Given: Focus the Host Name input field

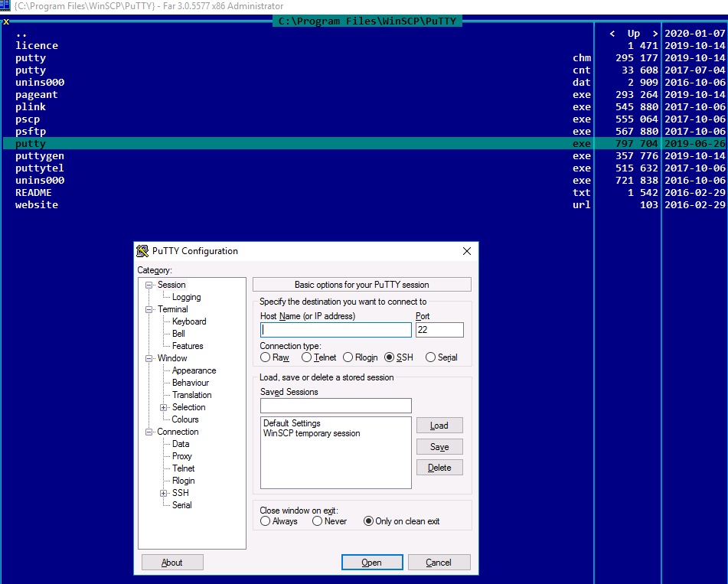Looking at the screenshot, I should pos(336,330).
